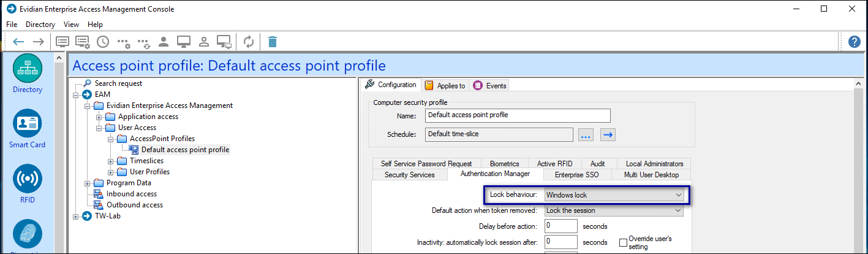Open the Directory menu
The image size is (868, 254).
[40, 25]
